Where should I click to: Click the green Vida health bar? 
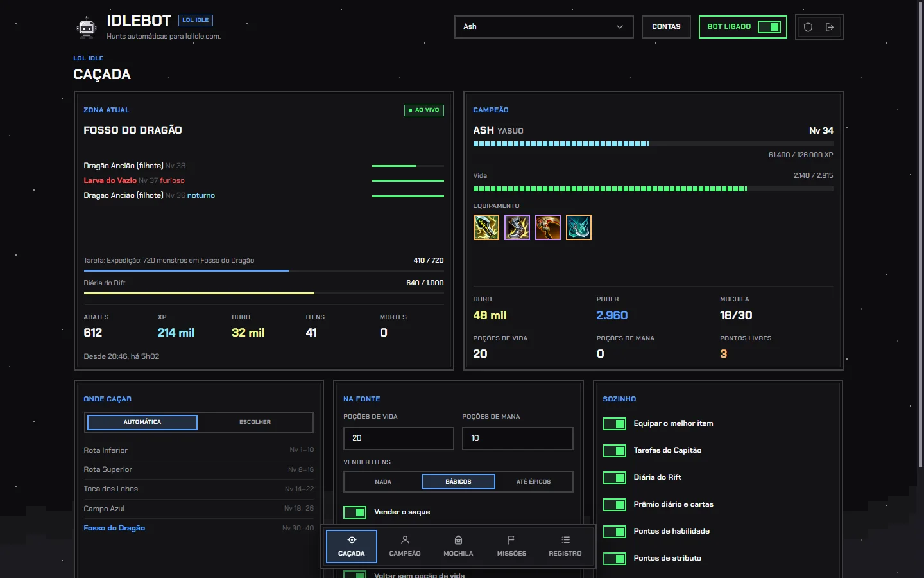coord(653,189)
